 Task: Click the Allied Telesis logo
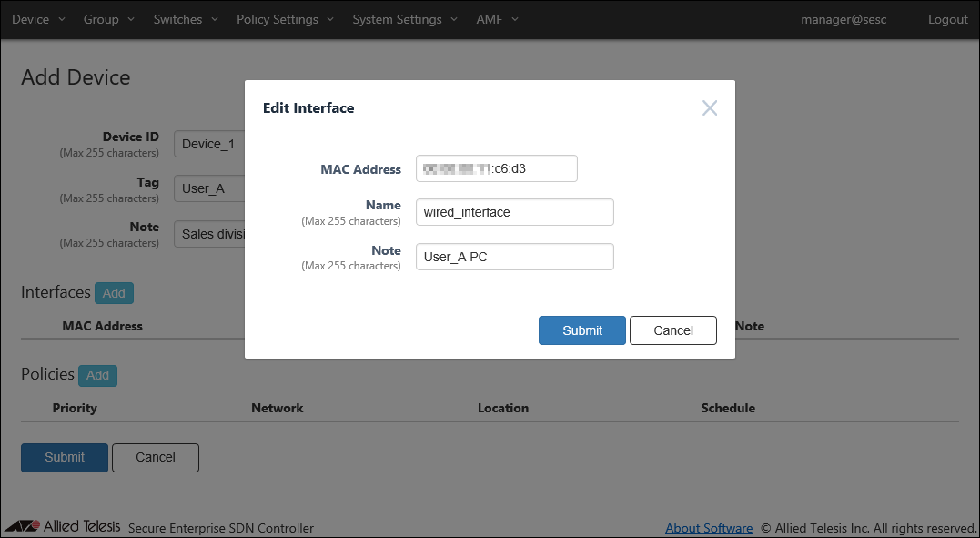click(62, 527)
